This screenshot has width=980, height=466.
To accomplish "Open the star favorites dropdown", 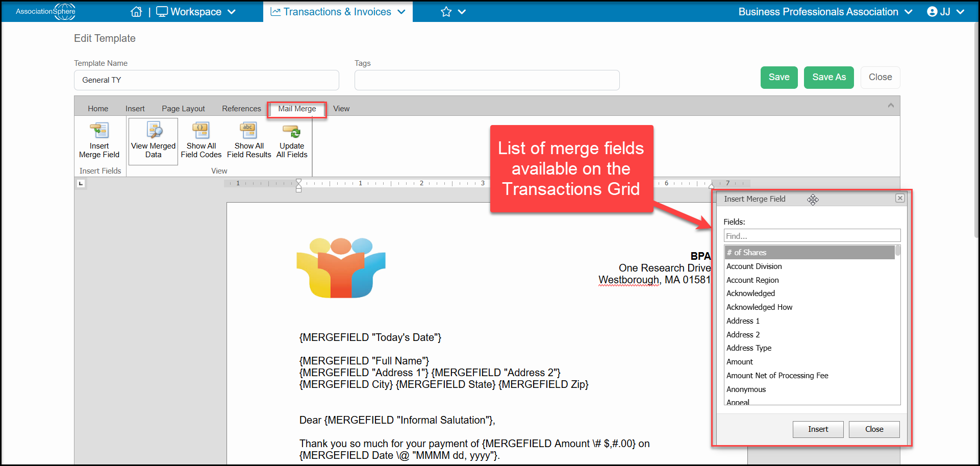I will (x=454, y=12).
